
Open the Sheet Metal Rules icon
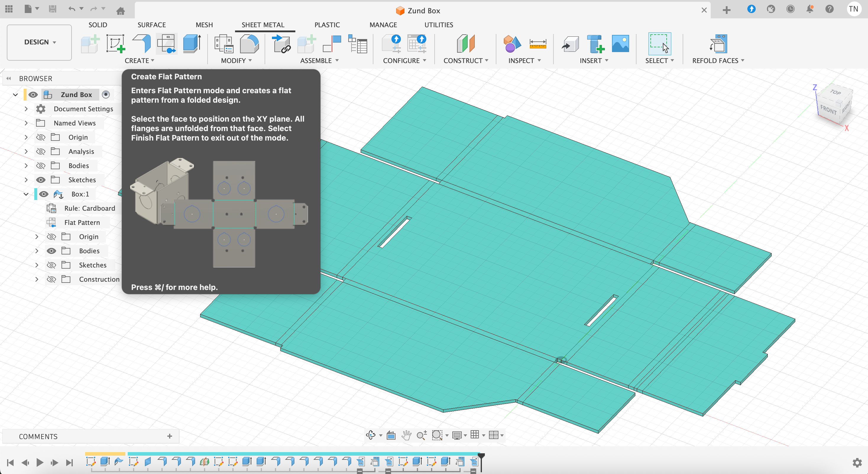click(x=224, y=43)
